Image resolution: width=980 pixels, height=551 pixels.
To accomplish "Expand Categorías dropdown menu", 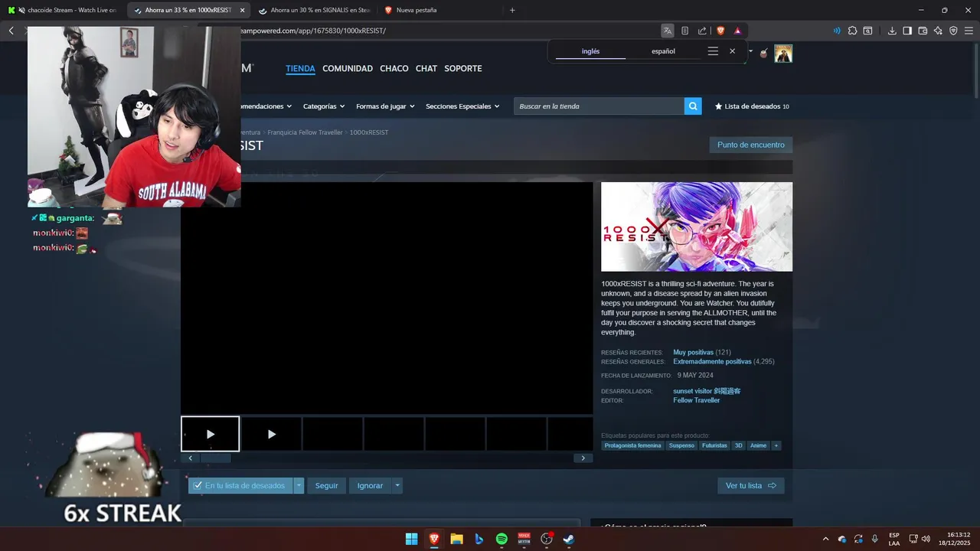I will [324, 106].
